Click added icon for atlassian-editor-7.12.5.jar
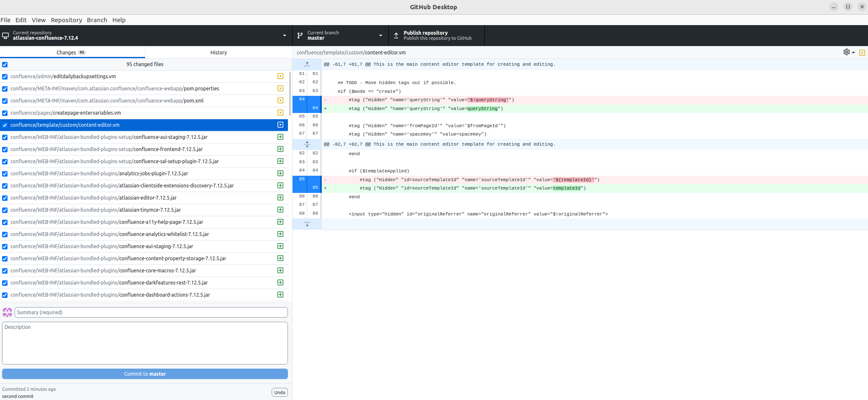The image size is (868, 400). pos(280,197)
